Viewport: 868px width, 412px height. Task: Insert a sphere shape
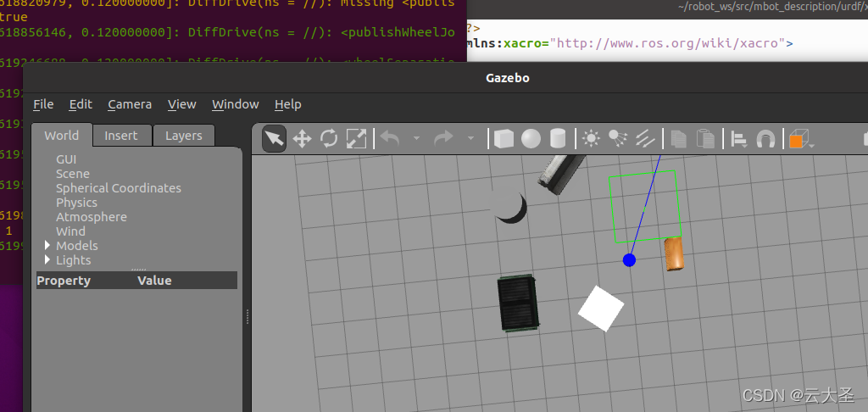click(x=531, y=138)
